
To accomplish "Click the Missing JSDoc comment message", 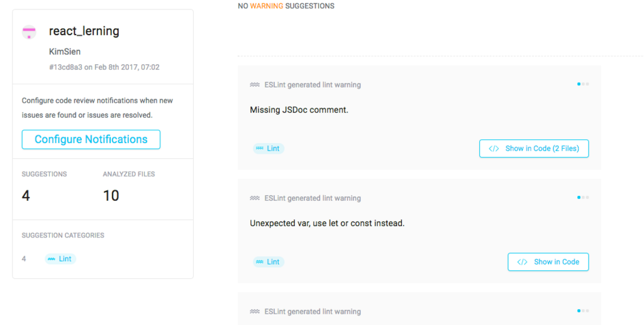I will pyautogui.click(x=299, y=110).
